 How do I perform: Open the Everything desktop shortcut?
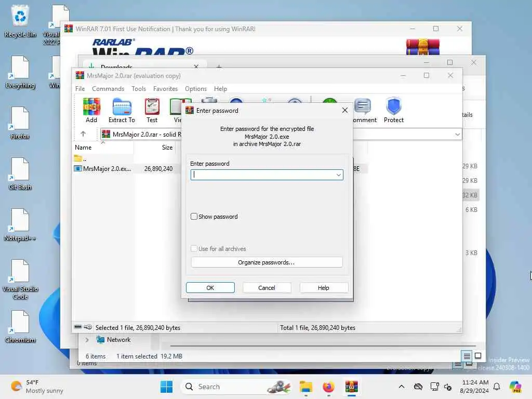[20, 72]
